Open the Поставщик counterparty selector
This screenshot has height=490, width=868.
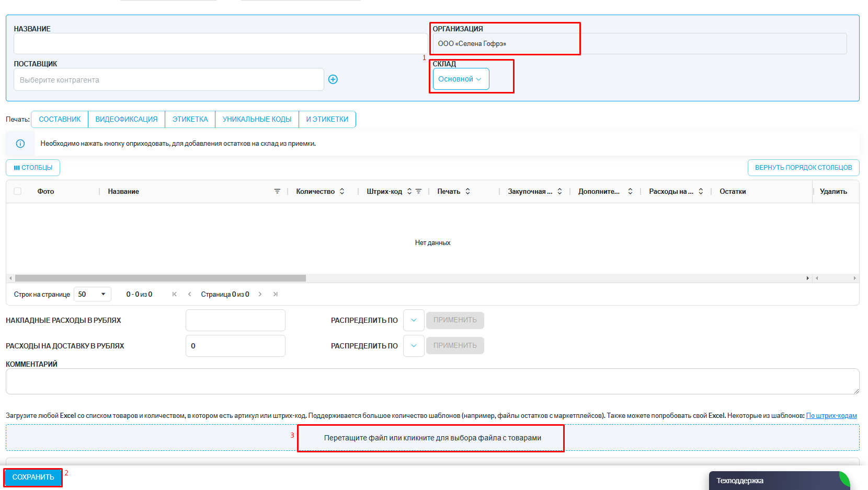[169, 79]
